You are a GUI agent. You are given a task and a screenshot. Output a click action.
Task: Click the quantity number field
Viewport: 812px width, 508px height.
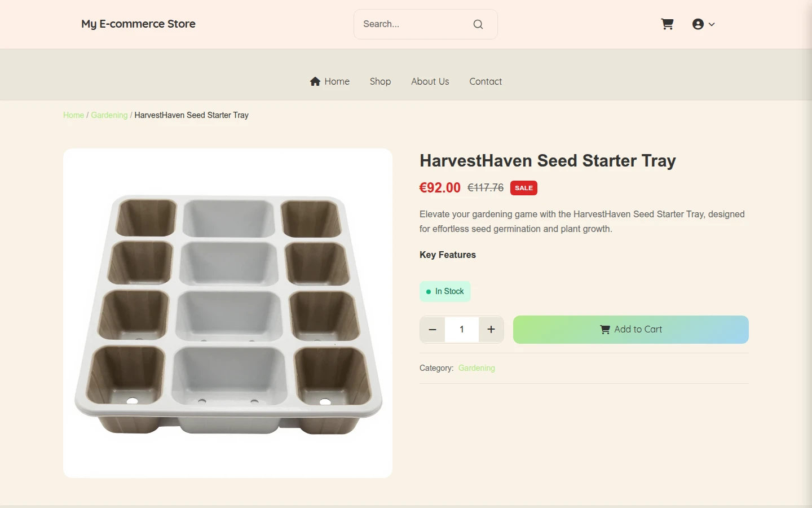click(462, 330)
